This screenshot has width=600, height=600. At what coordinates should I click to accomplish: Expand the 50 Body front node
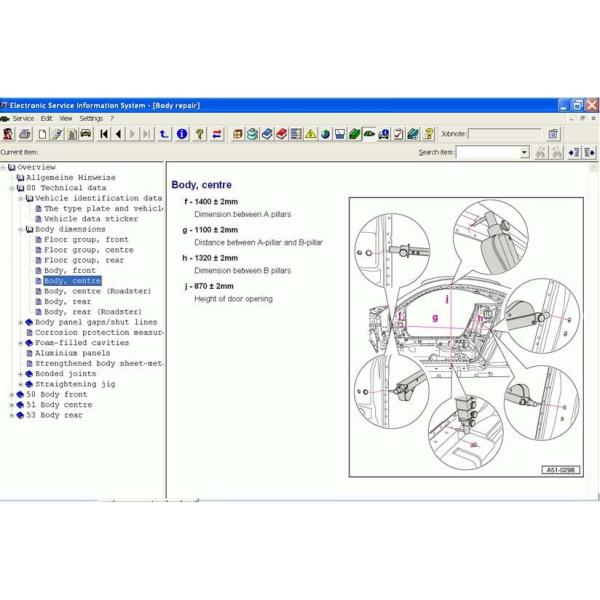[12, 395]
